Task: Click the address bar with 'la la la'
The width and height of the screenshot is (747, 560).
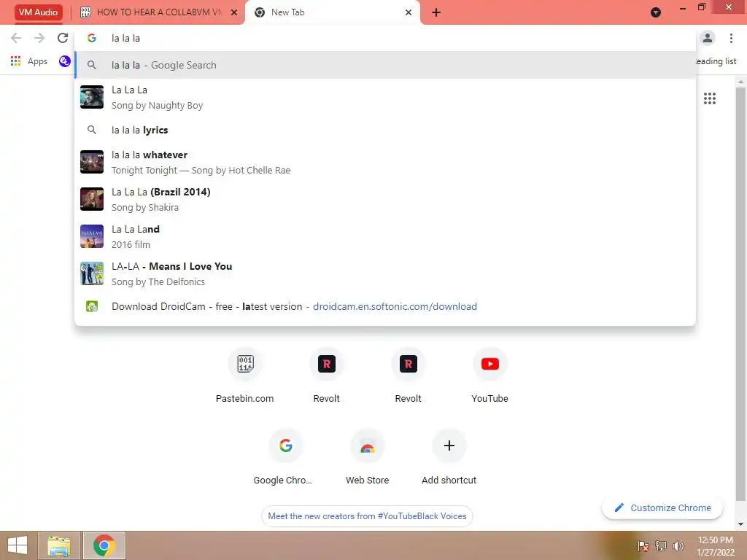Action: 385,38
